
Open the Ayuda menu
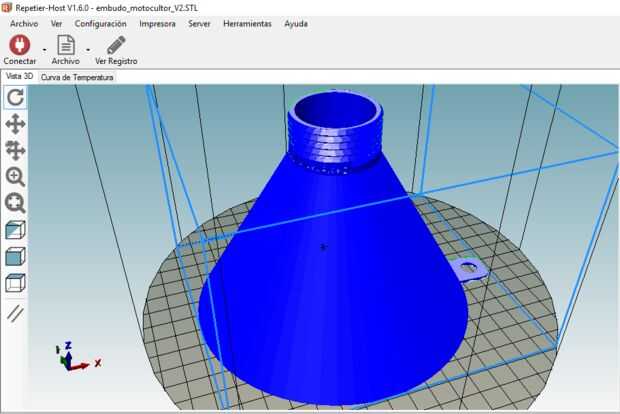296,24
